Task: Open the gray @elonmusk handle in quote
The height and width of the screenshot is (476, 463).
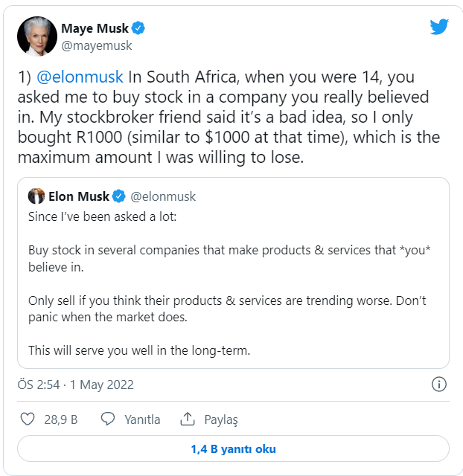Action: pyautogui.click(x=164, y=196)
